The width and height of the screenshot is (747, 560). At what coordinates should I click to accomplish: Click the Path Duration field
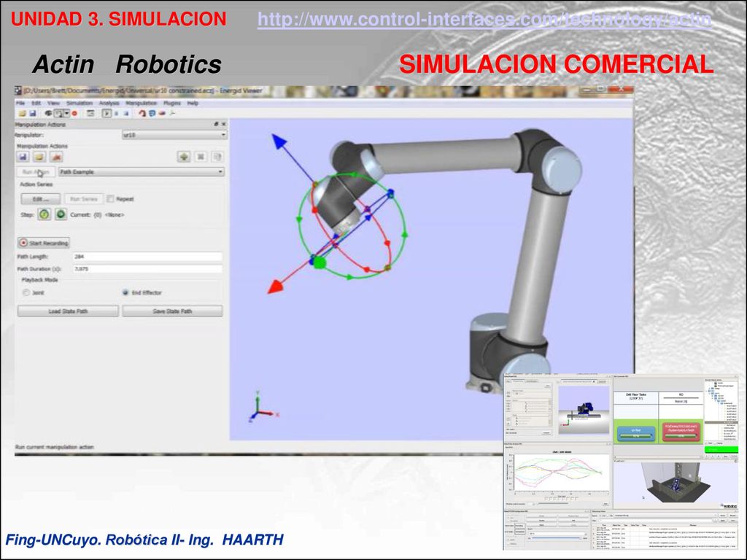pos(147,269)
